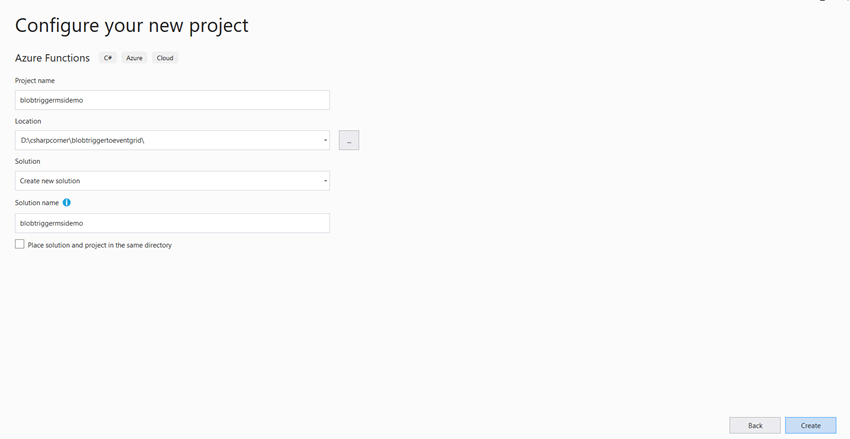Click the info icon beside Solution name

(66, 203)
